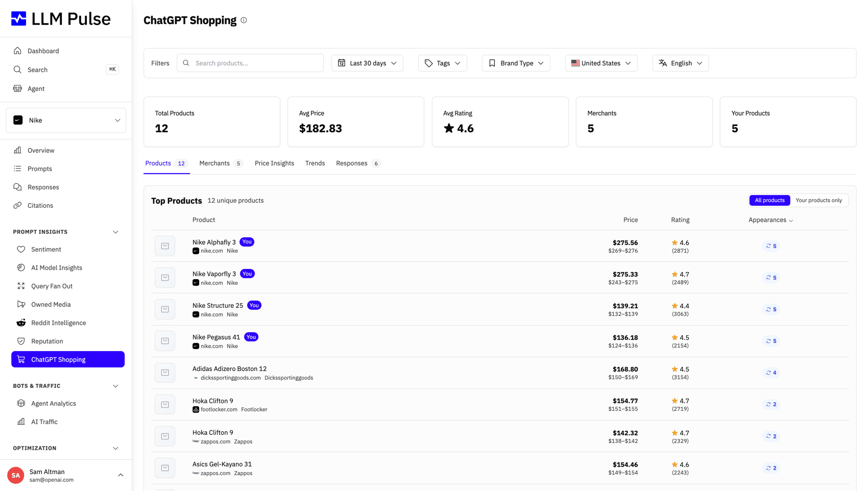Click the SA user avatar
This screenshot has width=868, height=491.
point(16,475)
